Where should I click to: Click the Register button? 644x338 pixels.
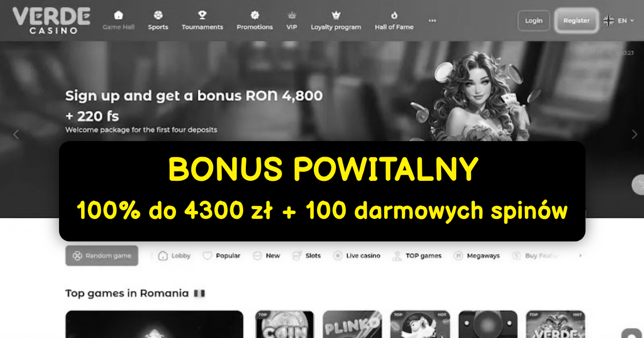[x=576, y=20]
